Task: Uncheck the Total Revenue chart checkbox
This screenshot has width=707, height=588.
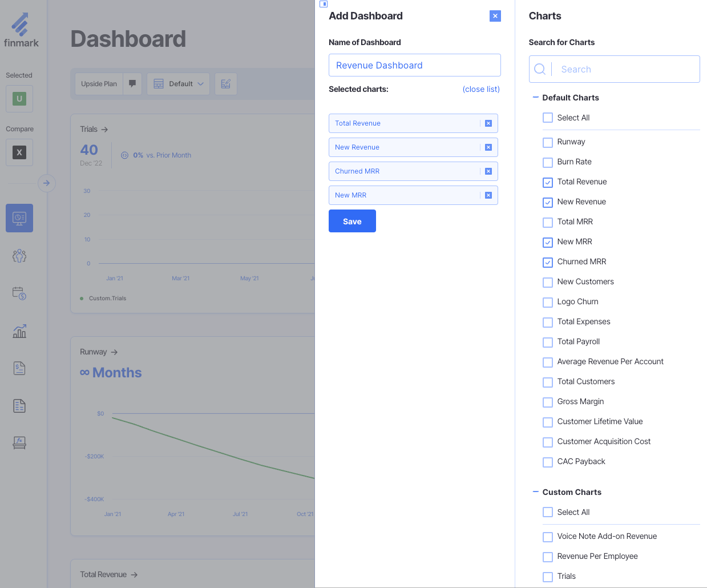Action: [547, 182]
